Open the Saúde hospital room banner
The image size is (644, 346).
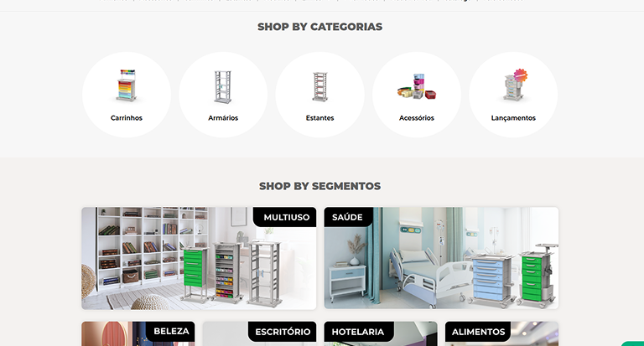coord(441,258)
